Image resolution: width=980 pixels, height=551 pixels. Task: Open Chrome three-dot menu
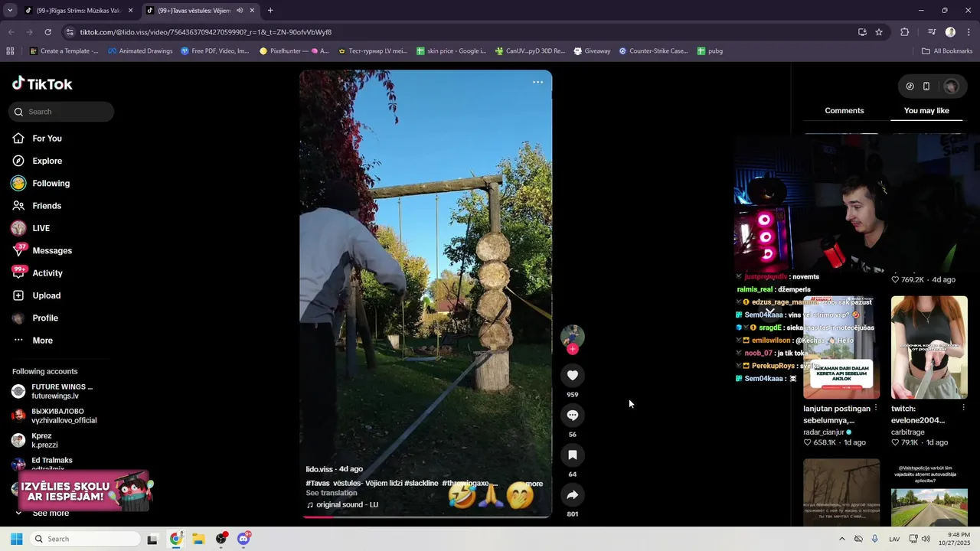pyautogui.click(x=969, y=32)
